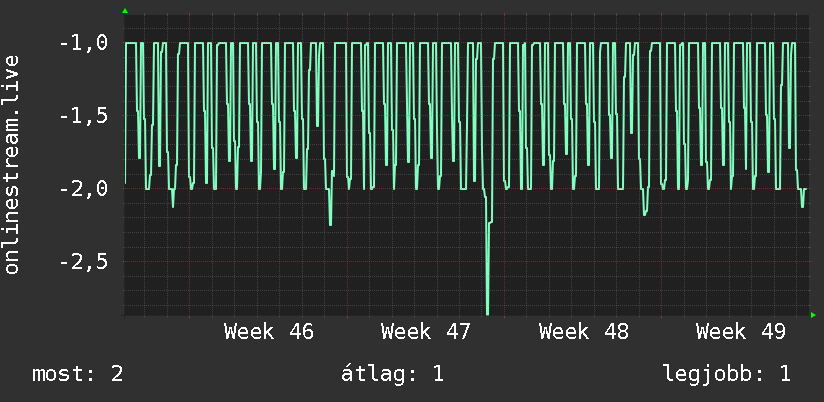Click the dip below -2,0 after Week 48
Viewport: 824px width, 402px height.
(645, 214)
